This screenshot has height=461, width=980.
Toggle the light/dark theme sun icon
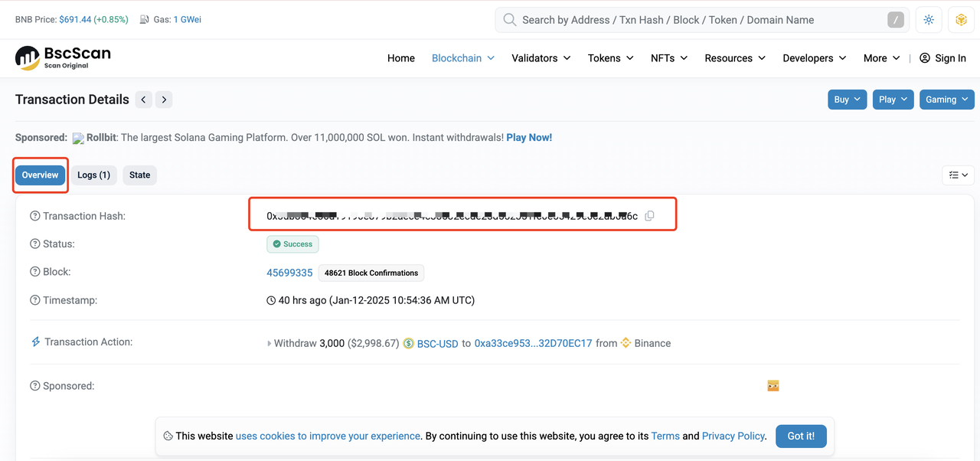pos(929,20)
